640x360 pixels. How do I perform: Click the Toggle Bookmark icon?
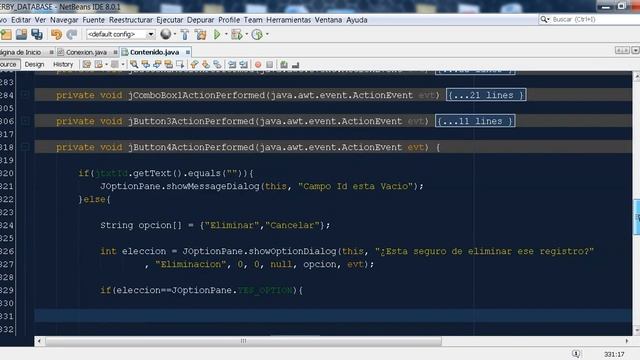click(x=217, y=64)
